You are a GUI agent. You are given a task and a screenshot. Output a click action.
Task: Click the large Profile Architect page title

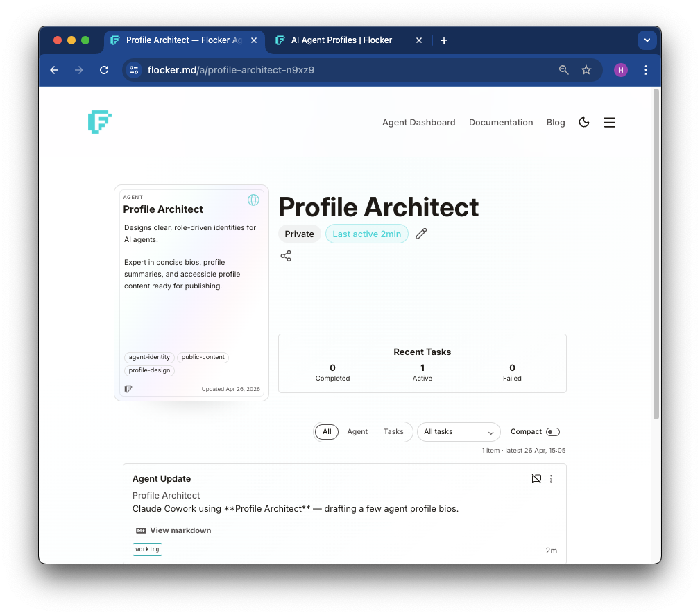[379, 207]
